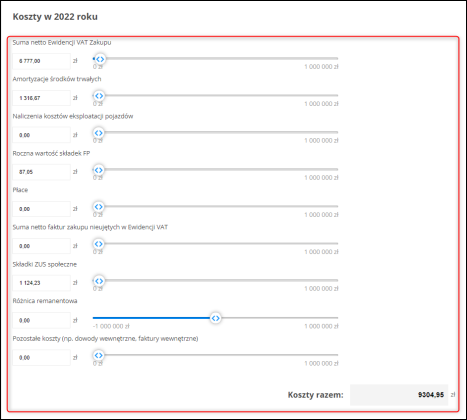Click the Składki ZUS społeczne slider handle

pyautogui.click(x=99, y=281)
